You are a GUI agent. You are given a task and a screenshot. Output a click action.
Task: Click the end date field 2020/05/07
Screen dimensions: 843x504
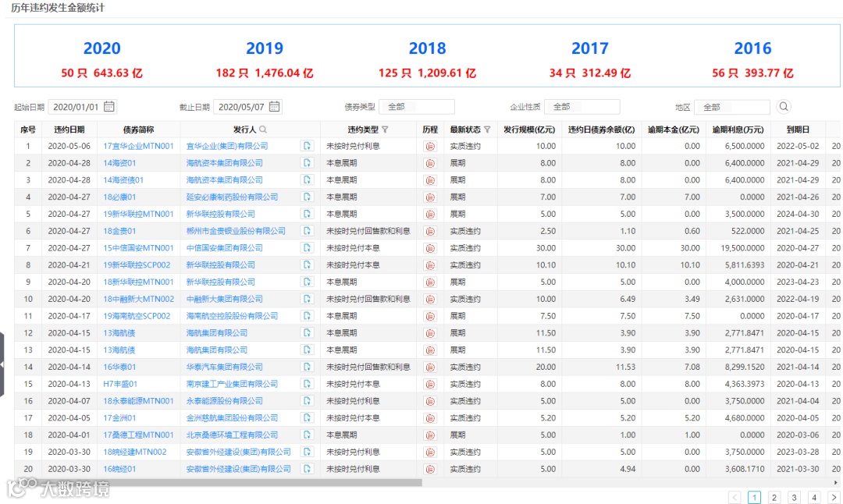[x=247, y=107]
